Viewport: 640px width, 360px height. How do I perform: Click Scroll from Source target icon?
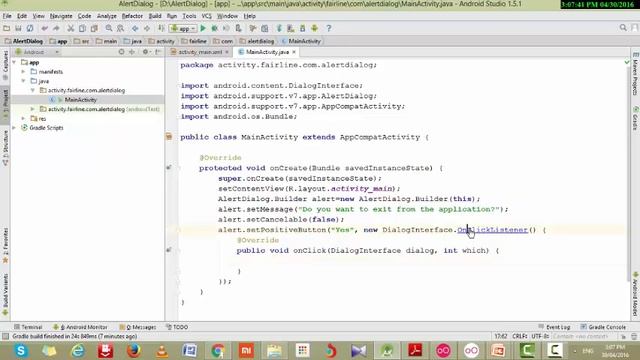click(x=121, y=52)
